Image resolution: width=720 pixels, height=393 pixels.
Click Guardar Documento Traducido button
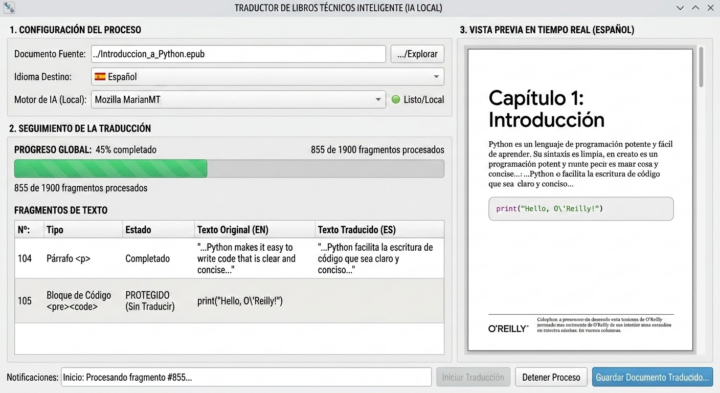652,377
